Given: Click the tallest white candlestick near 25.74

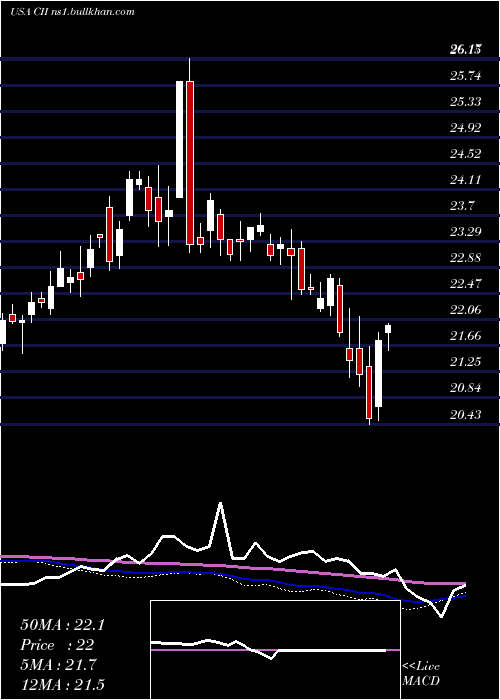Looking at the screenshot, I should point(179,139).
